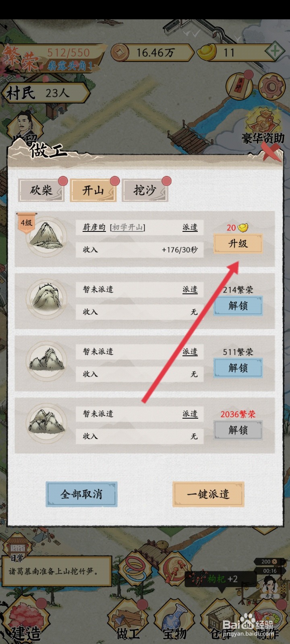Unlock the mountain costing 214繁荣
The height and width of the screenshot is (644, 290).
click(x=238, y=305)
